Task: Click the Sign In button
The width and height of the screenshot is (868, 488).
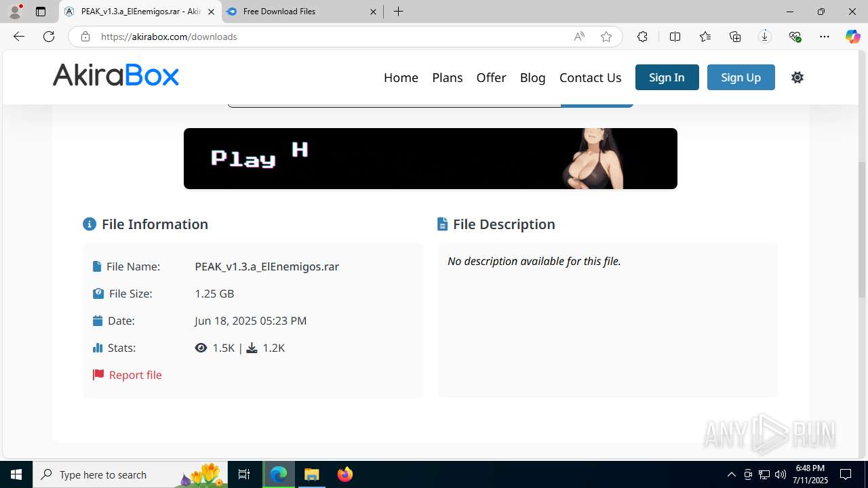Action: (x=667, y=77)
